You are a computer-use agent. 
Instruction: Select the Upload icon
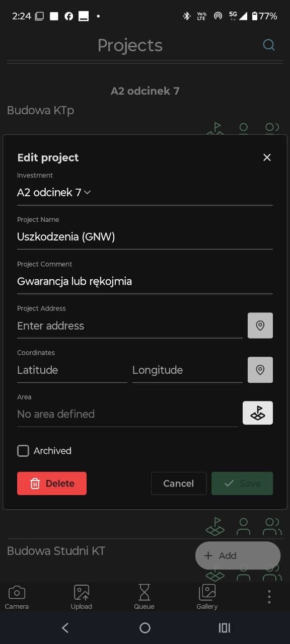[x=81, y=596]
